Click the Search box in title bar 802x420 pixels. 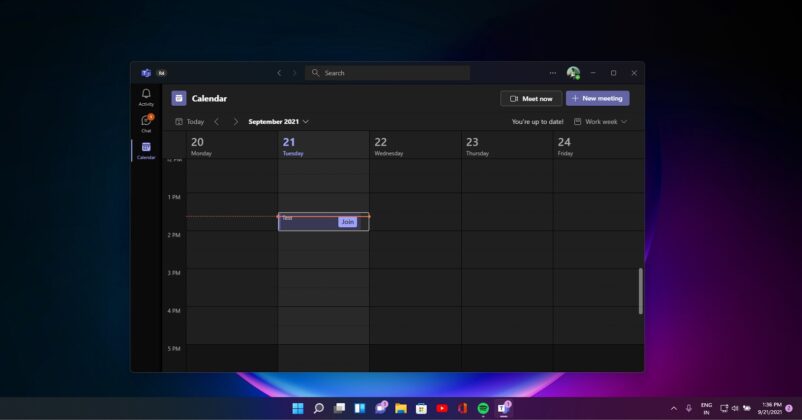click(387, 73)
